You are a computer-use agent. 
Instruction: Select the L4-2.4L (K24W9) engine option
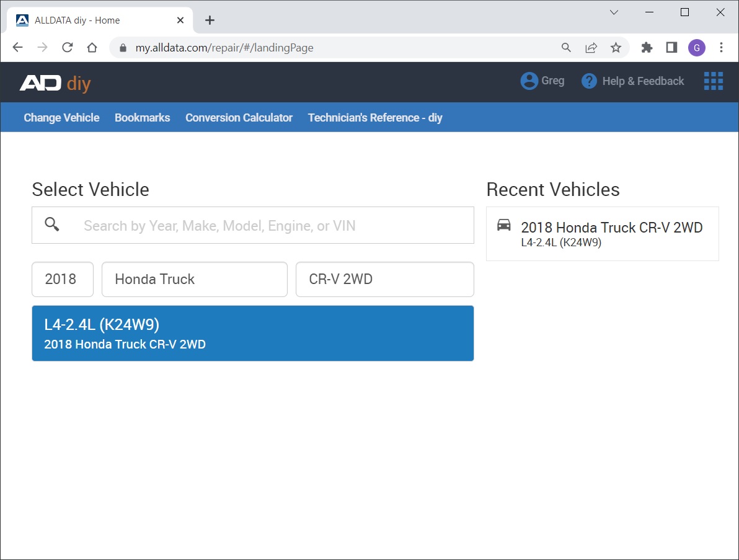pyautogui.click(x=252, y=333)
